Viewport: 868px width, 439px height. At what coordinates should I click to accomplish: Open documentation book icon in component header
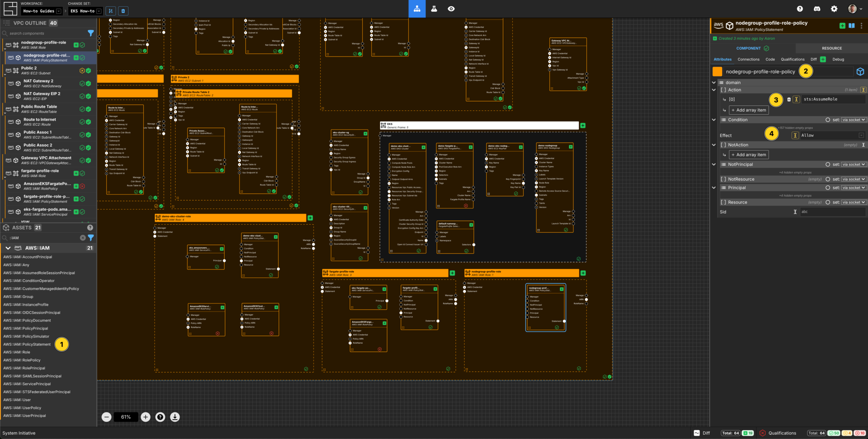pos(852,26)
